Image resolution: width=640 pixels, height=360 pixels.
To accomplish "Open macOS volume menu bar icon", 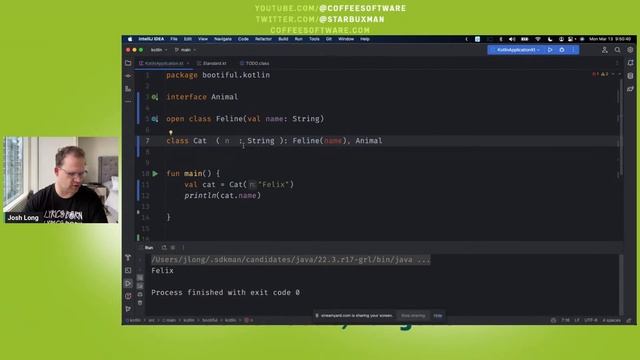I will point(512,39).
